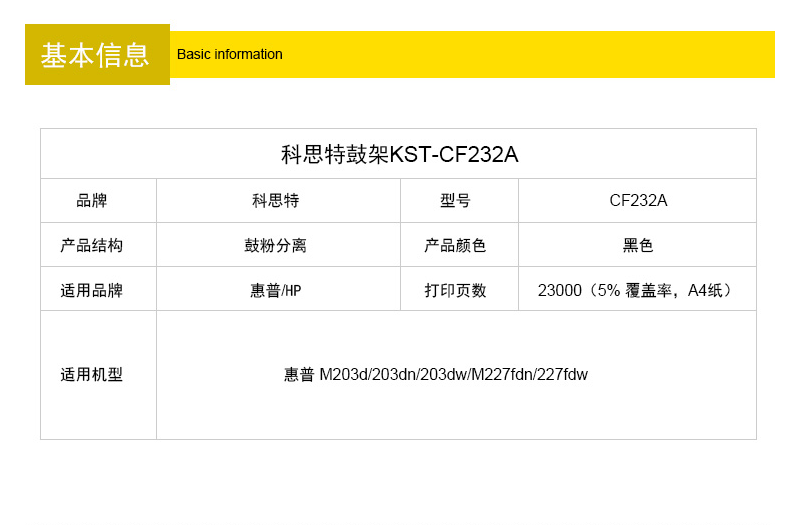Select the CF232A model value
This screenshot has width=794, height=525.
click(638, 200)
